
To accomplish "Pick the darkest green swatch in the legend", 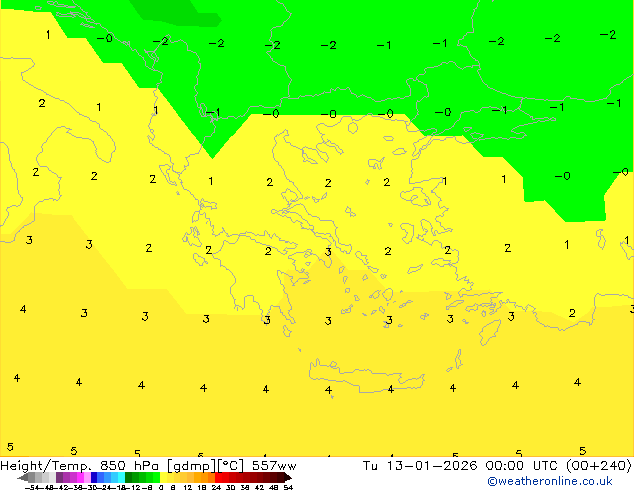I will (x=129, y=477).
